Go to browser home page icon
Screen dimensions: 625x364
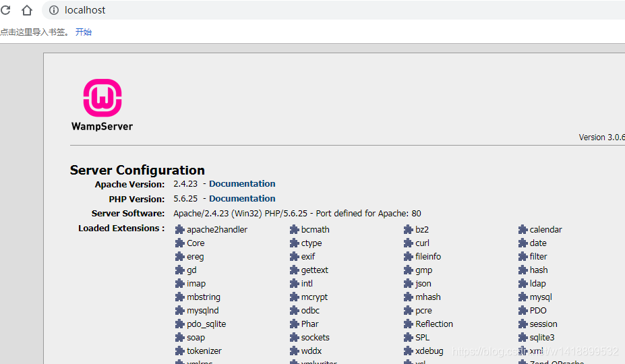click(x=27, y=10)
